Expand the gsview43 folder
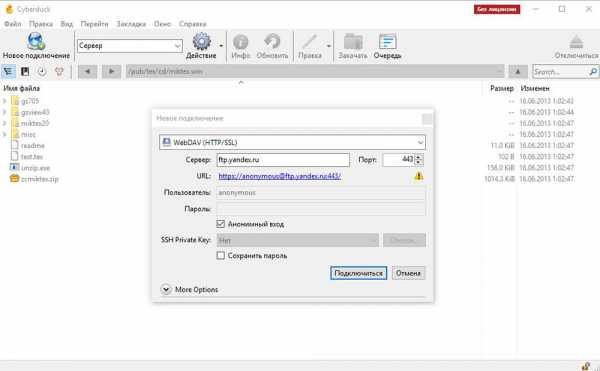600x371 pixels. pos(5,112)
